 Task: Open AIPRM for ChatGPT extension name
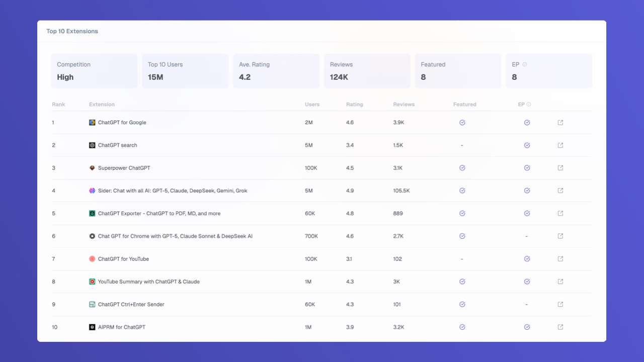point(122,327)
